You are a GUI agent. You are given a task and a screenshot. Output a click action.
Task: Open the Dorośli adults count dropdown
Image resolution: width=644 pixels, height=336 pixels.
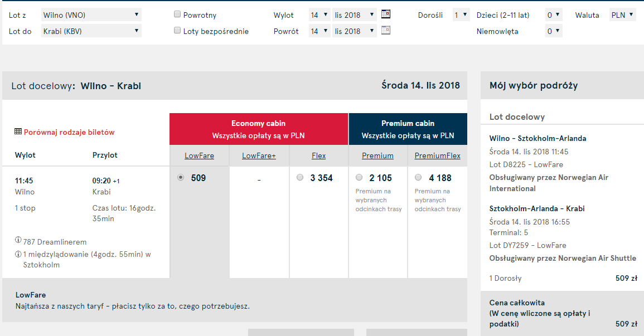click(x=461, y=15)
